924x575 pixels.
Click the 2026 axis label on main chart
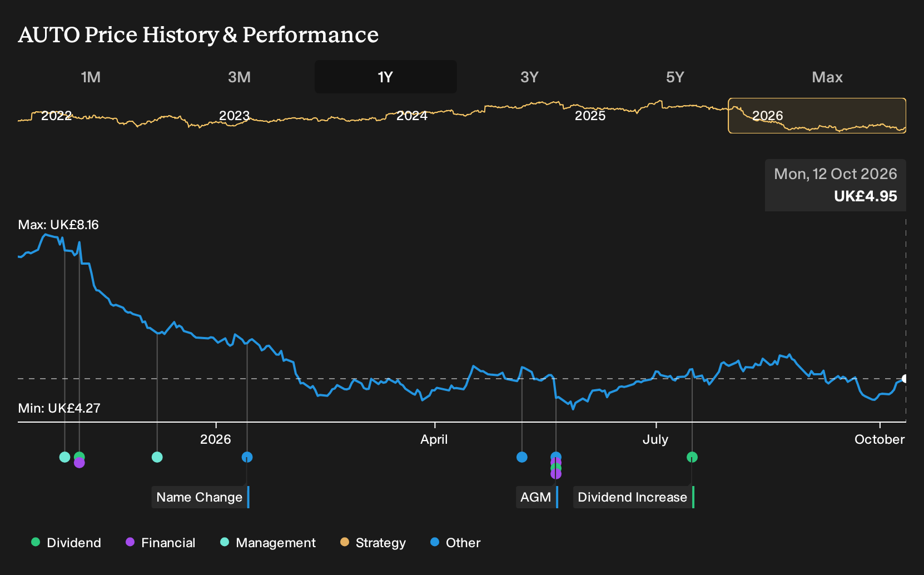(x=216, y=439)
